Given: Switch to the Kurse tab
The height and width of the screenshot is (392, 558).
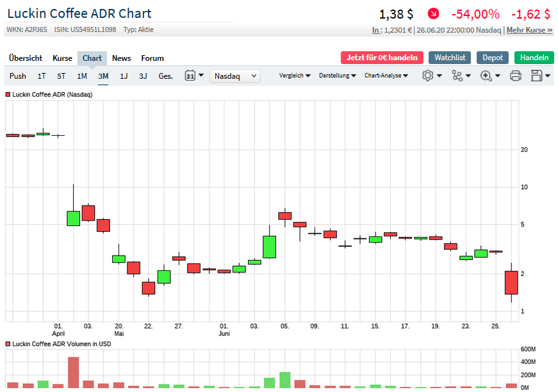Looking at the screenshot, I should (62, 58).
